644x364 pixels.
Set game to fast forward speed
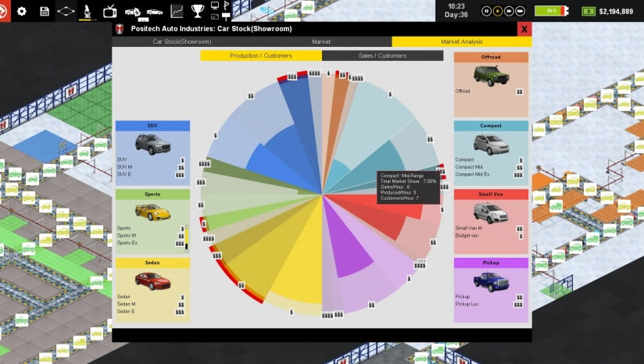pos(509,11)
